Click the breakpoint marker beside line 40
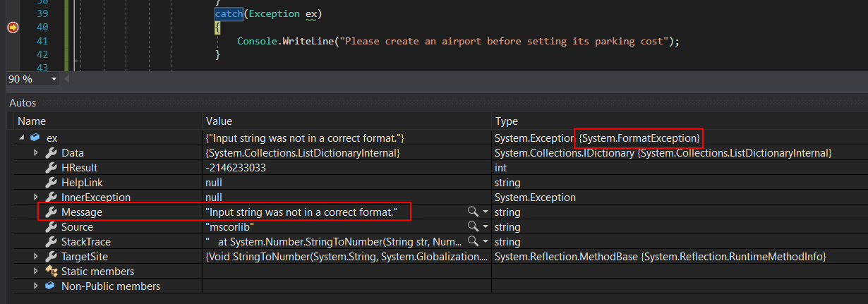The height and width of the screenshot is (304, 868). click(13, 28)
